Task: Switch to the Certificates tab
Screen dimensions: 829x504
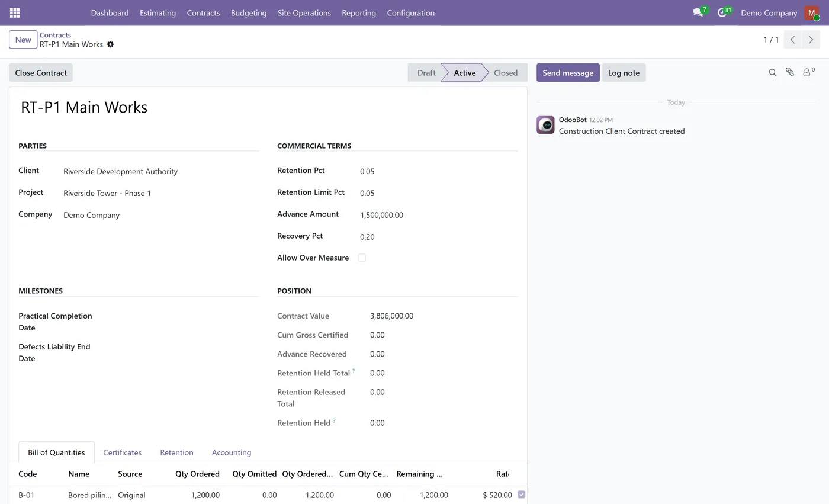Action: click(x=122, y=452)
